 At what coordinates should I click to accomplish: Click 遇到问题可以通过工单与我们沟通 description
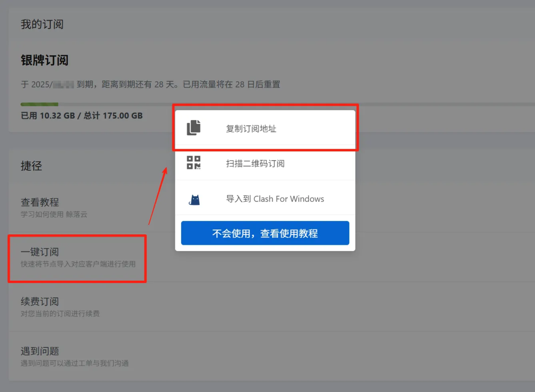(x=75, y=363)
